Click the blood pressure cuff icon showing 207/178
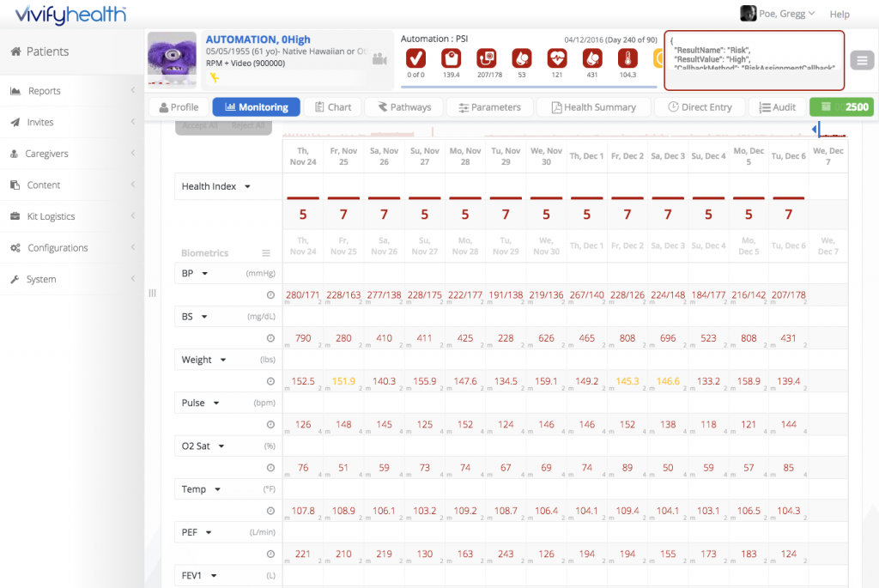879x588 pixels. point(487,58)
